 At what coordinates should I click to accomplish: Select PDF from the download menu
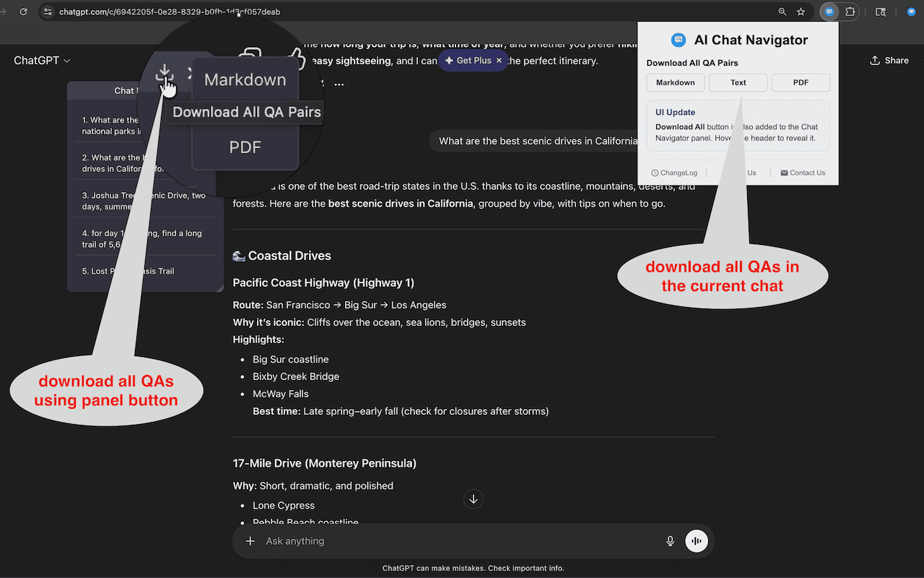pos(245,147)
